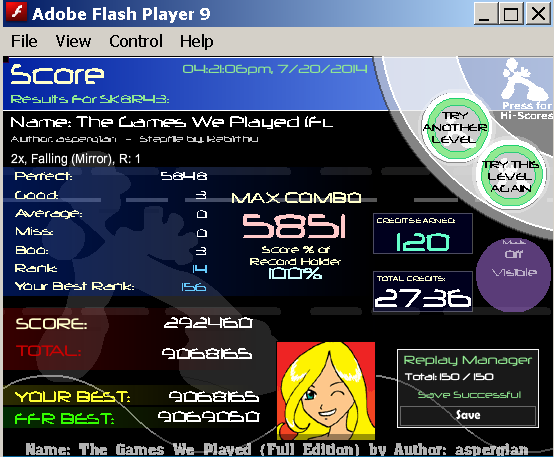This screenshot has width=554, height=457.
Task: Open the Control menu
Action: pos(136,41)
